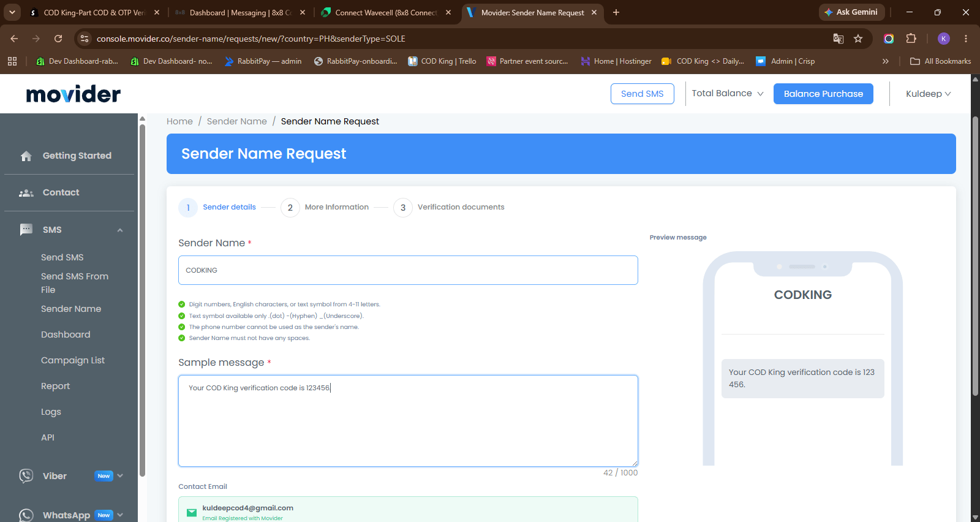The width and height of the screenshot is (980, 522).
Task: Click the Sender Name input field
Action: [x=408, y=270]
